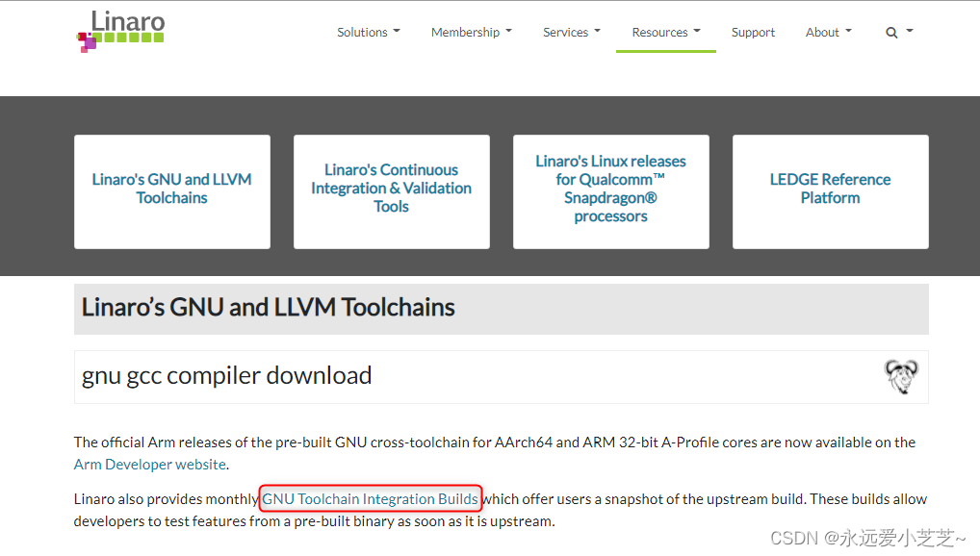Open the Support menu item
The width and height of the screenshot is (980, 556).
[753, 32]
